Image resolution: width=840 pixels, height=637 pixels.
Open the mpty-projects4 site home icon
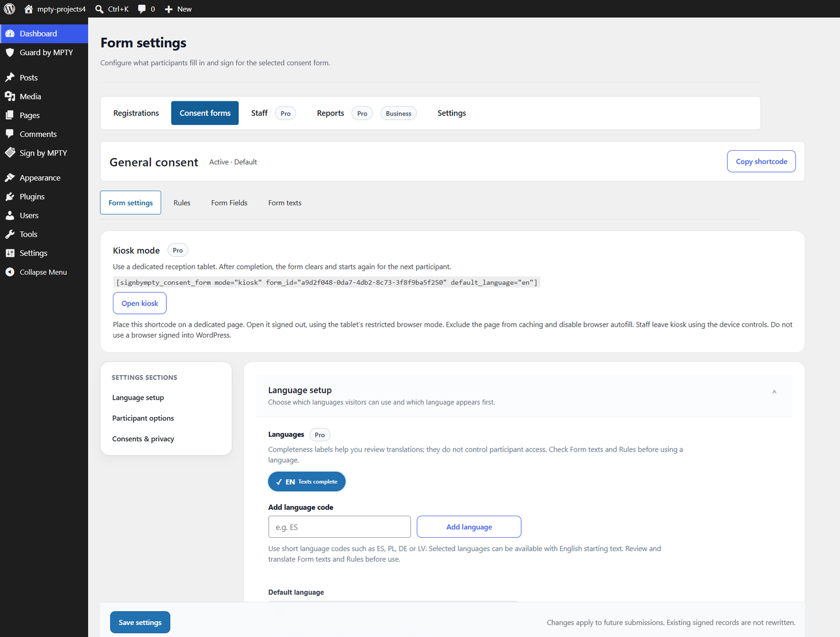(28, 9)
